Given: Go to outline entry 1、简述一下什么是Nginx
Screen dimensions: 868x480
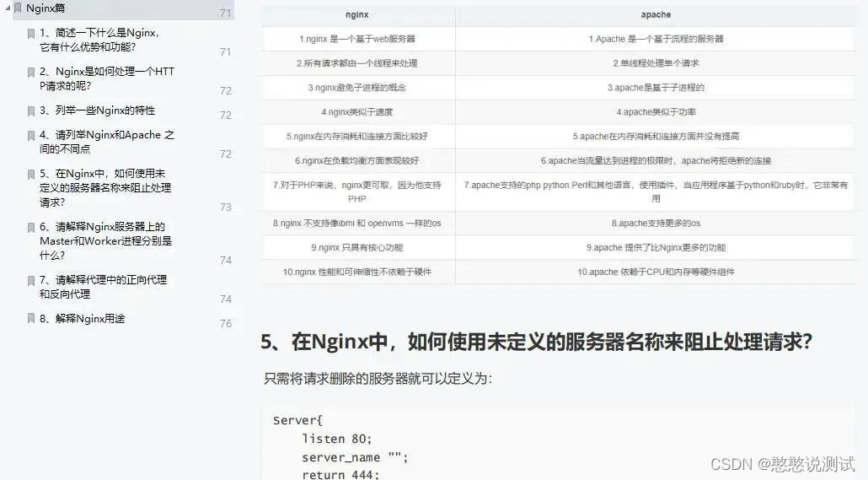Looking at the screenshot, I should (x=99, y=40).
